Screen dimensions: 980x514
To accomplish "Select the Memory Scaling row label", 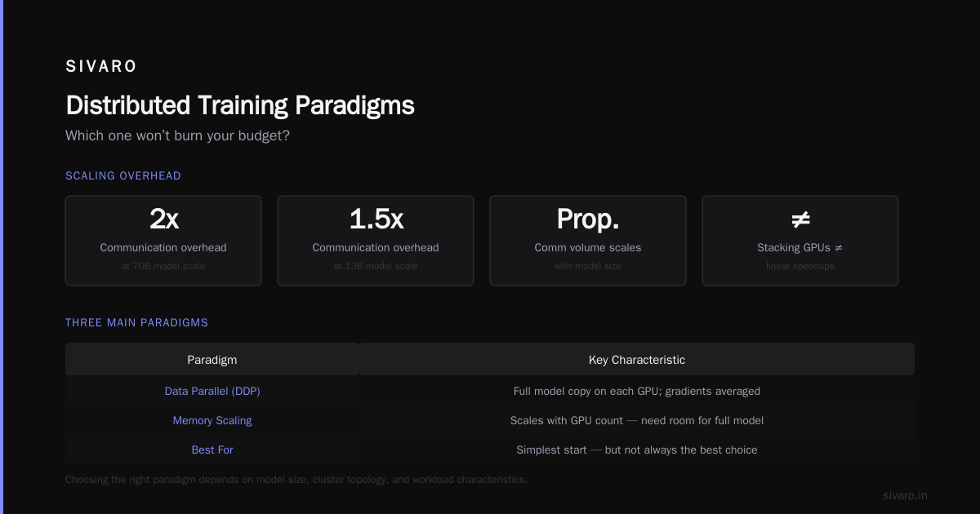I will [x=212, y=421].
